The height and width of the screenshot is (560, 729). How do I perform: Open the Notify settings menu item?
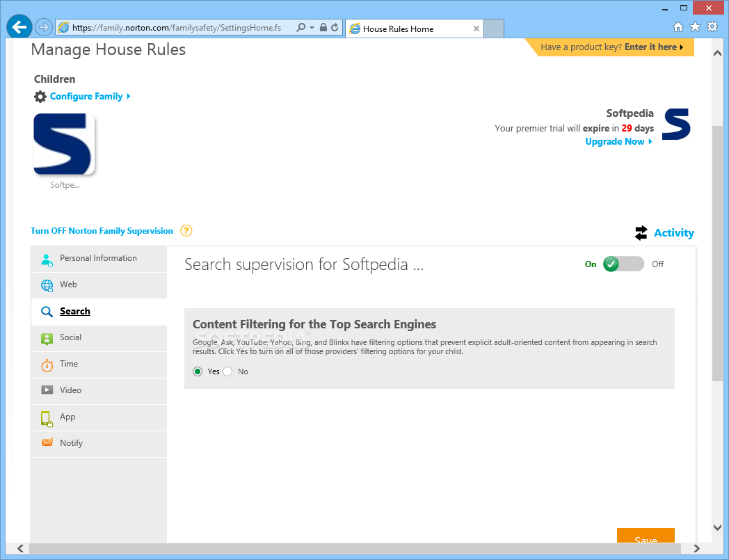99,445
